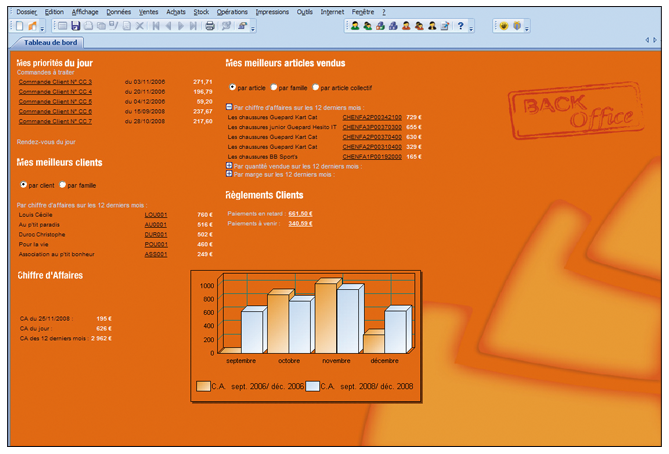Image resolution: width=669 pixels, height=454 pixels.
Task: Click the orange open folder toolbar icon
Action: (x=33, y=25)
